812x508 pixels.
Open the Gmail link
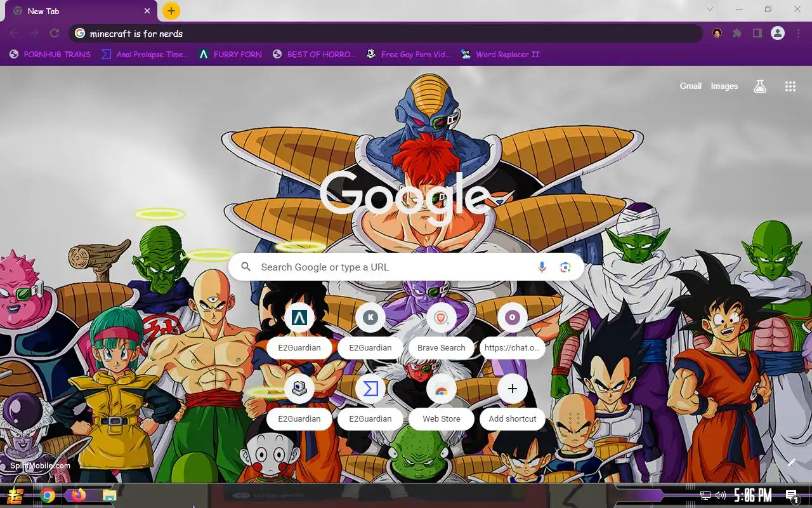[691, 86]
